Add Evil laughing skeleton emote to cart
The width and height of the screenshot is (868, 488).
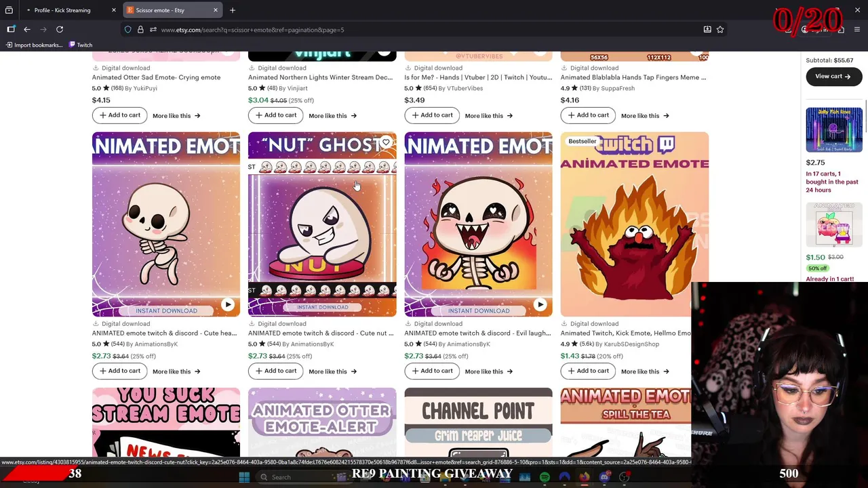pyautogui.click(x=432, y=371)
